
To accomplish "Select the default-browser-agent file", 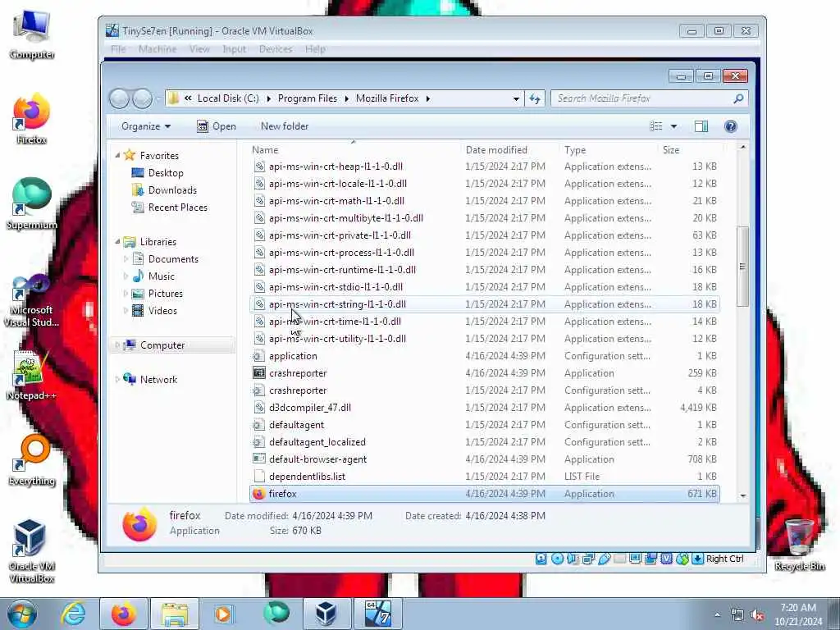I will 484,459.
